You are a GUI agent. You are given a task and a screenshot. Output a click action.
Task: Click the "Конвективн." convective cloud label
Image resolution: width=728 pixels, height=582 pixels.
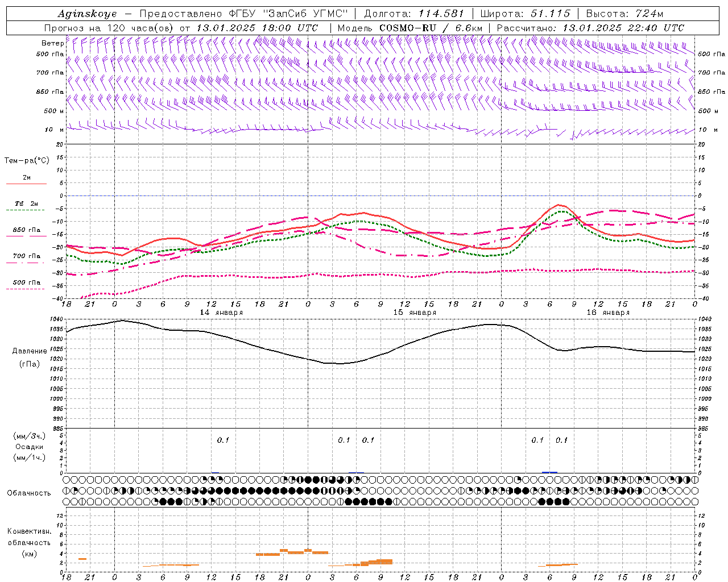click(x=29, y=531)
